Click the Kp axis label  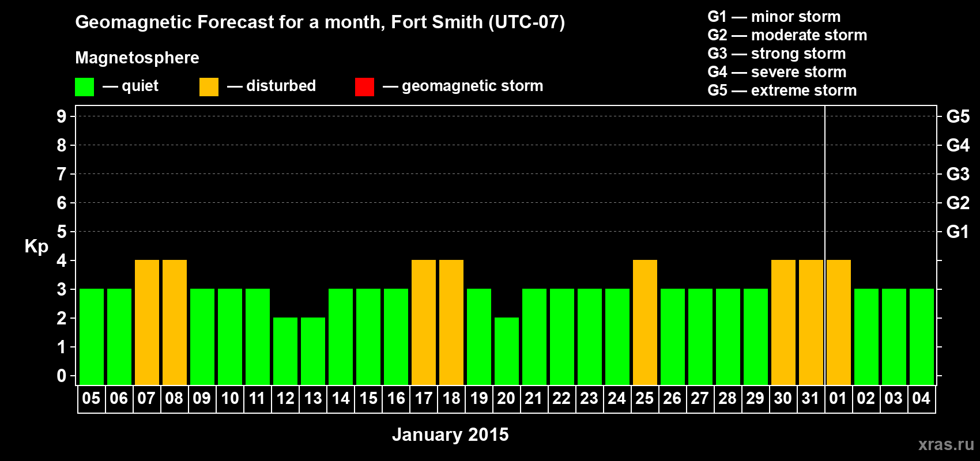coord(36,247)
